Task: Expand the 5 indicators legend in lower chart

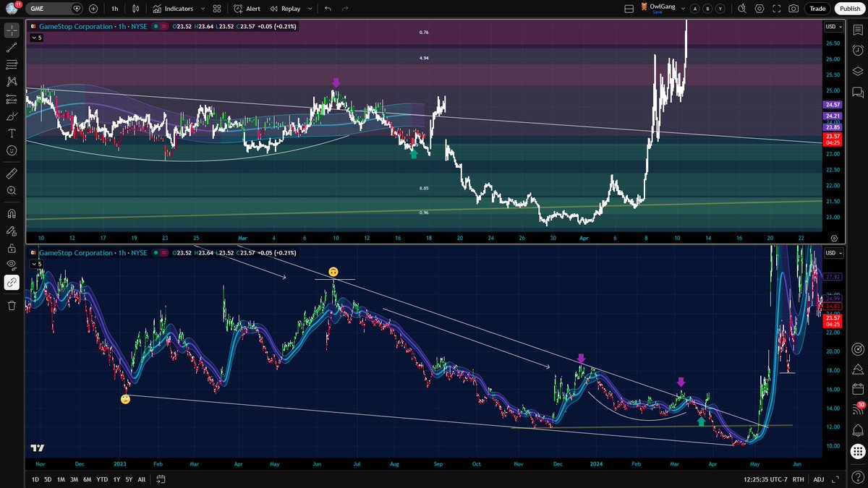Action: click(36, 264)
